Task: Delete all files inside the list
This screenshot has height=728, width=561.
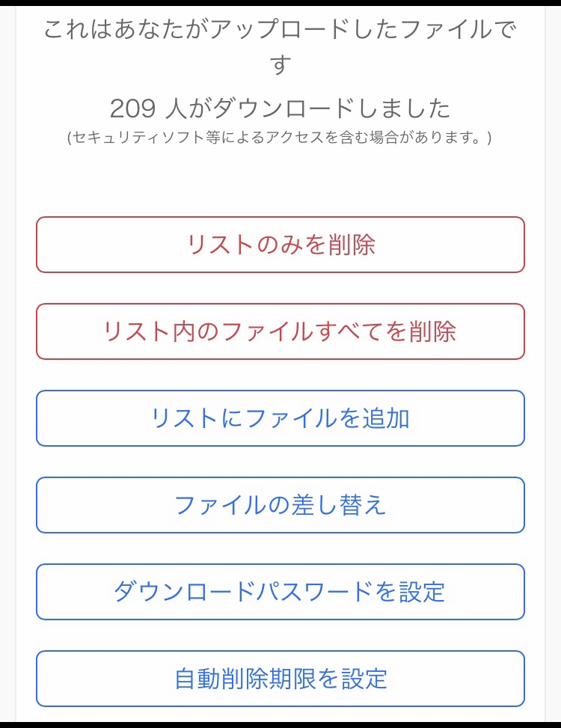Action: tap(280, 331)
